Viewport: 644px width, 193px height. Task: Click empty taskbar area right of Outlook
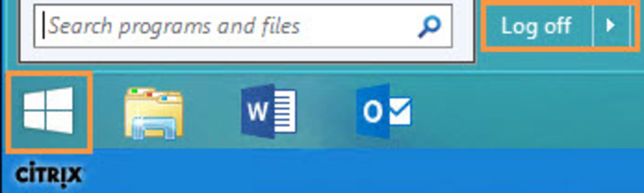(528, 112)
